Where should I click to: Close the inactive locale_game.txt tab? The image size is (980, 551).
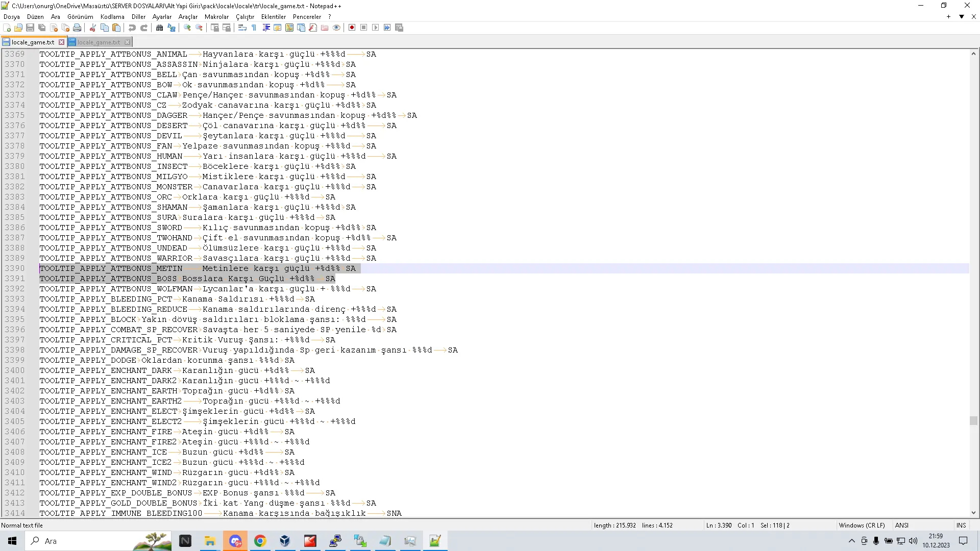click(x=128, y=42)
